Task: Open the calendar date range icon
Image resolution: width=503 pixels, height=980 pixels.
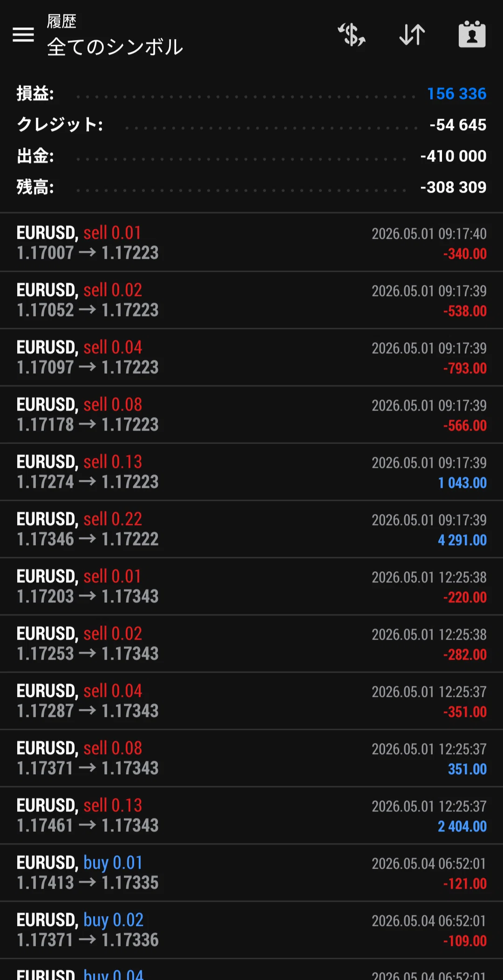Action: 472,34
